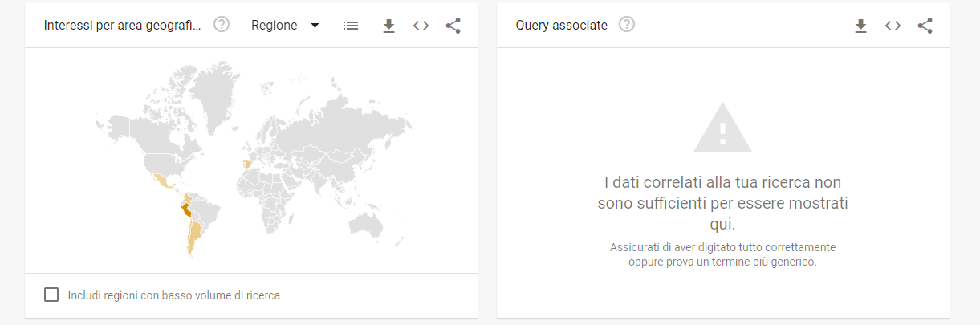
Task: Switch geographic card to list view
Action: tap(351, 26)
